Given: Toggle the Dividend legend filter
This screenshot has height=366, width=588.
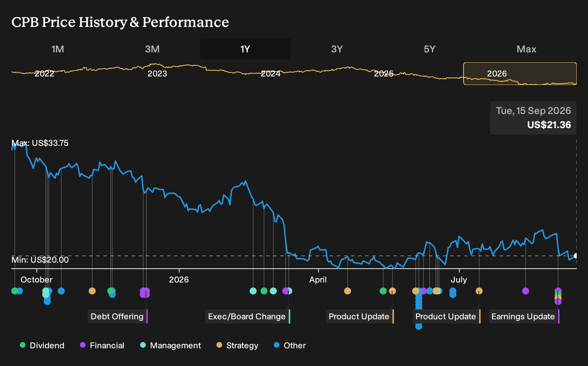Looking at the screenshot, I should coord(42,345).
